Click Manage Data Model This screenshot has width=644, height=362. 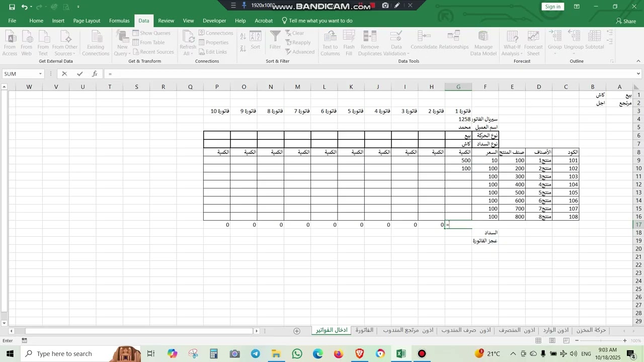tap(484, 44)
